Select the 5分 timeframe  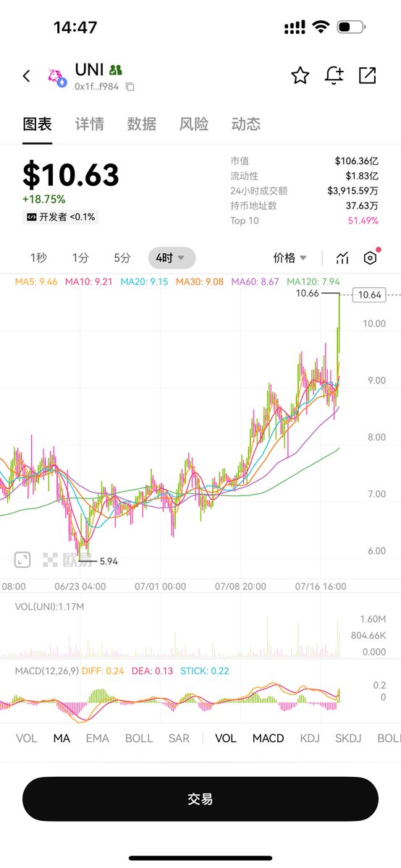tap(122, 258)
